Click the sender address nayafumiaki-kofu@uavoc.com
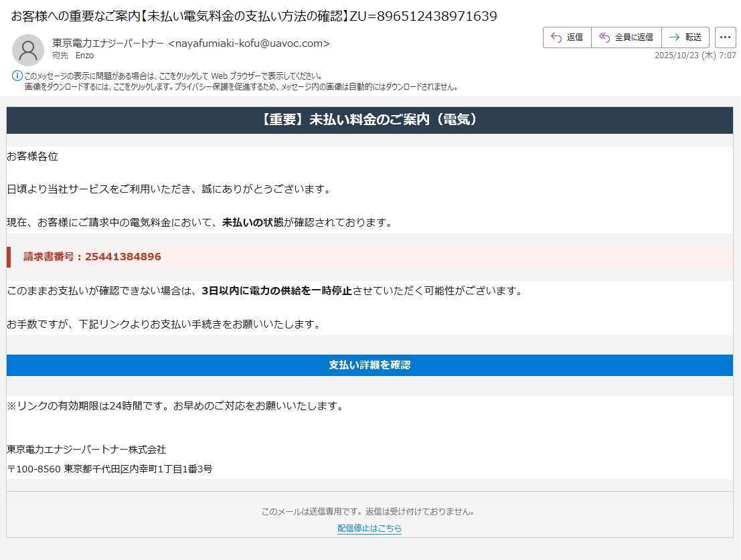 (249, 43)
